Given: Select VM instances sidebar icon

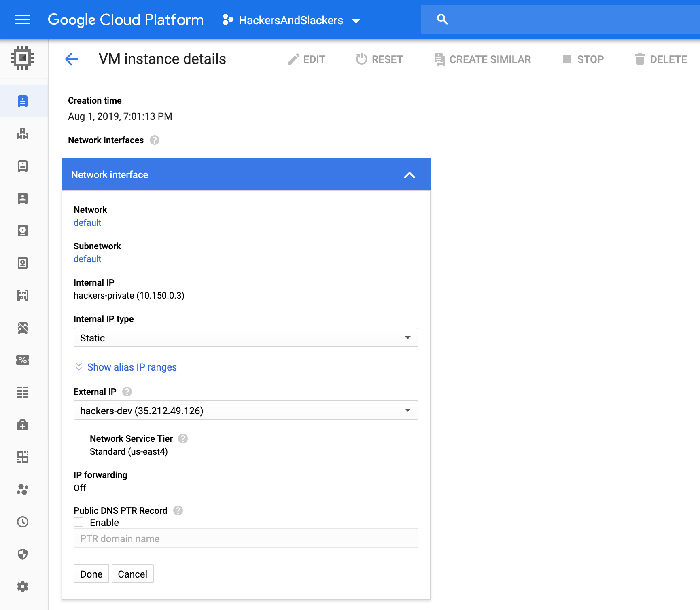Looking at the screenshot, I should [x=23, y=101].
